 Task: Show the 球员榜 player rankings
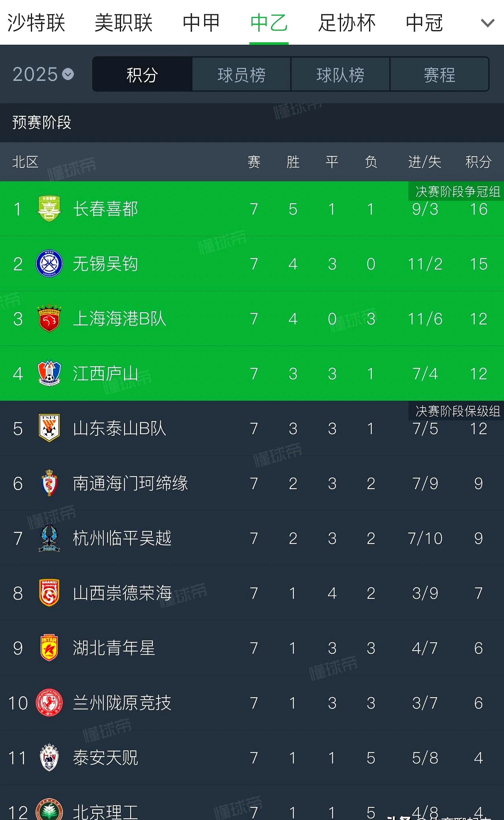point(241,74)
